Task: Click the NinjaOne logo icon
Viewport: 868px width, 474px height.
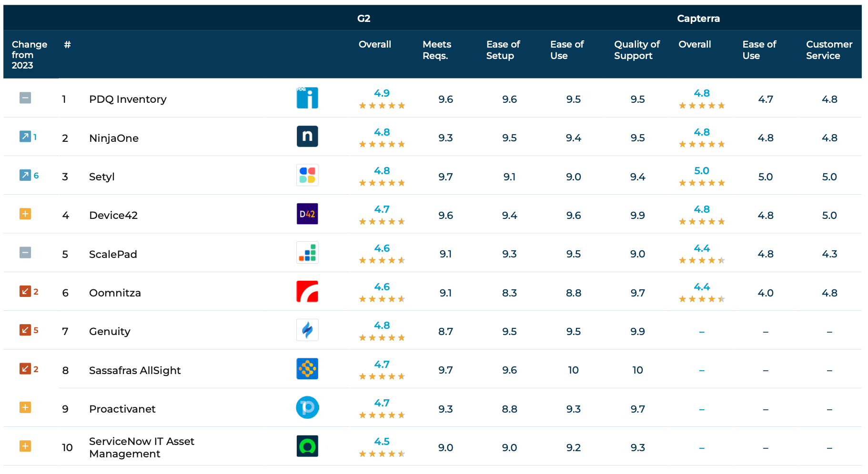Action: point(307,137)
